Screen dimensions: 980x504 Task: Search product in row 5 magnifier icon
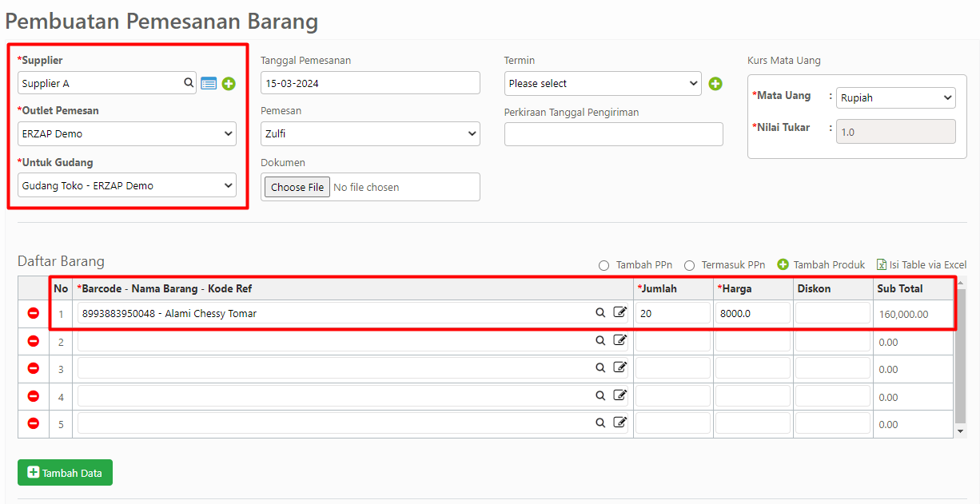[x=600, y=423]
